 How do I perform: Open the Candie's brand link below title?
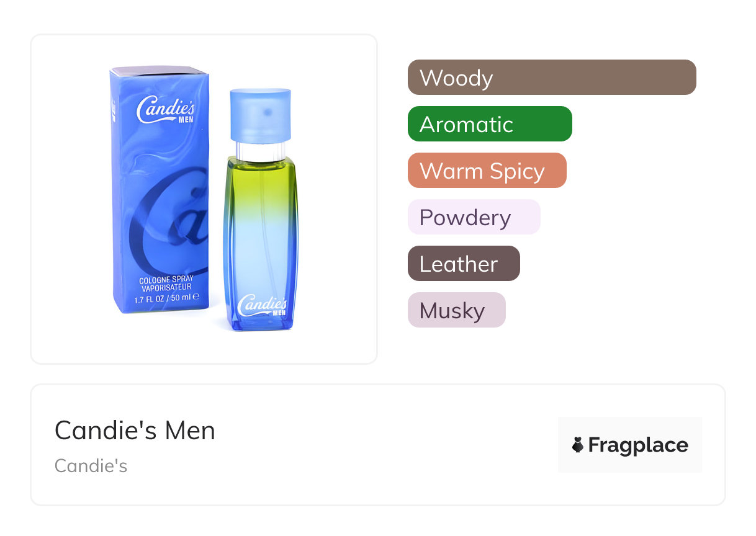tap(91, 465)
